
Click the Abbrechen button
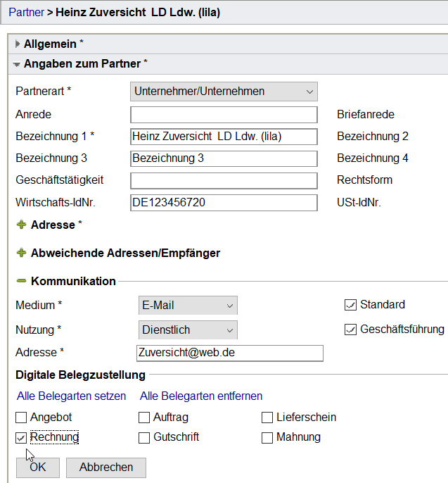[106, 468]
